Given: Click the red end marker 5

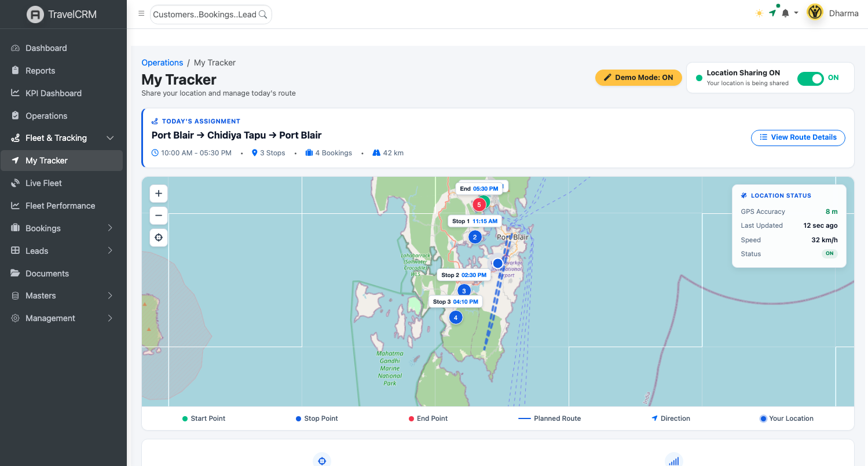Looking at the screenshot, I should (x=479, y=205).
